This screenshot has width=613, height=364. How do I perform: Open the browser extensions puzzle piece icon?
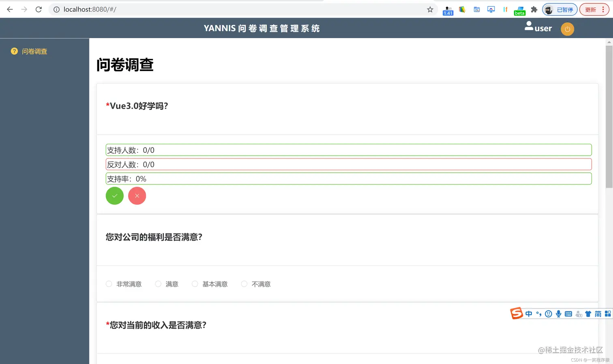click(x=534, y=9)
